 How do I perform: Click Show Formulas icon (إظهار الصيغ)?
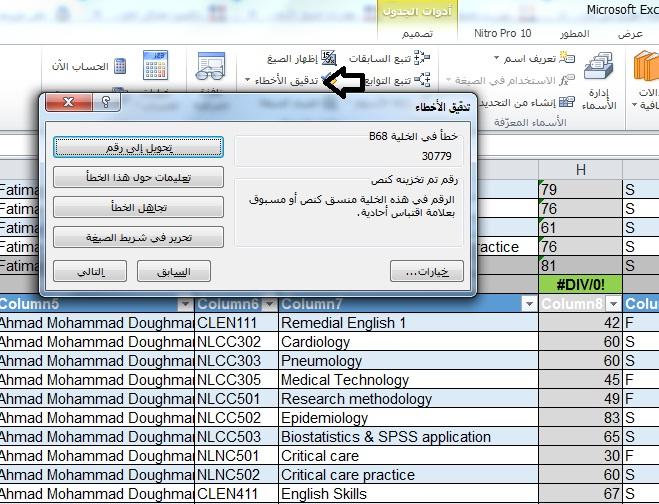[328, 58]
